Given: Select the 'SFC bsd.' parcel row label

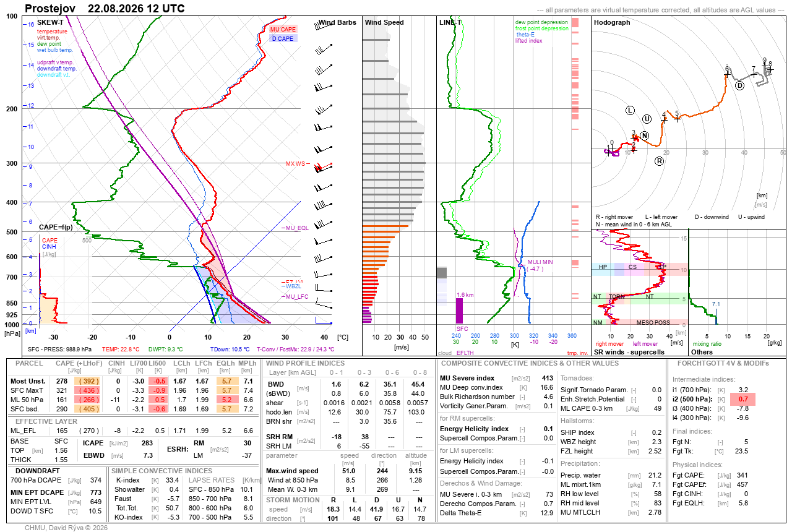Looking at the screenshot, I should coord(25,409).
